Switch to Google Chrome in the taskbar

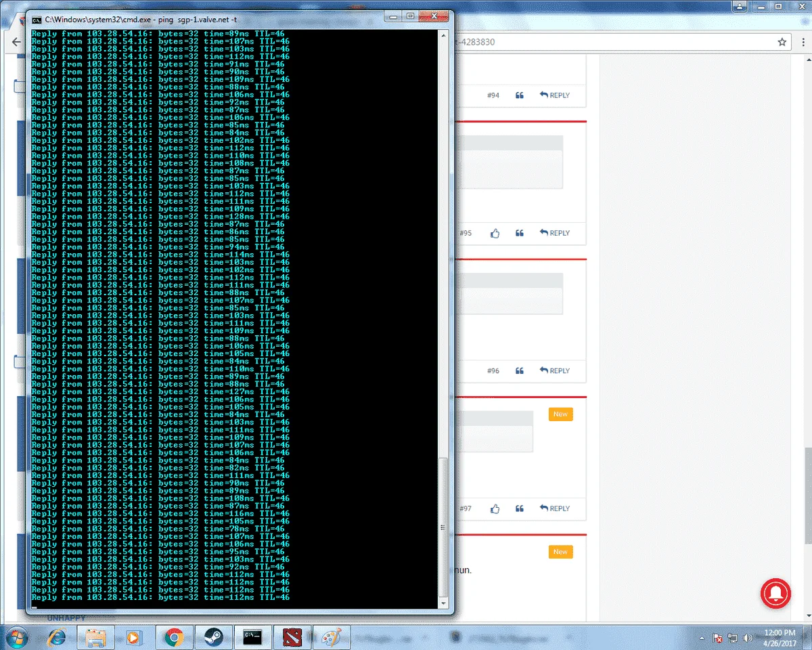point(174,637)
